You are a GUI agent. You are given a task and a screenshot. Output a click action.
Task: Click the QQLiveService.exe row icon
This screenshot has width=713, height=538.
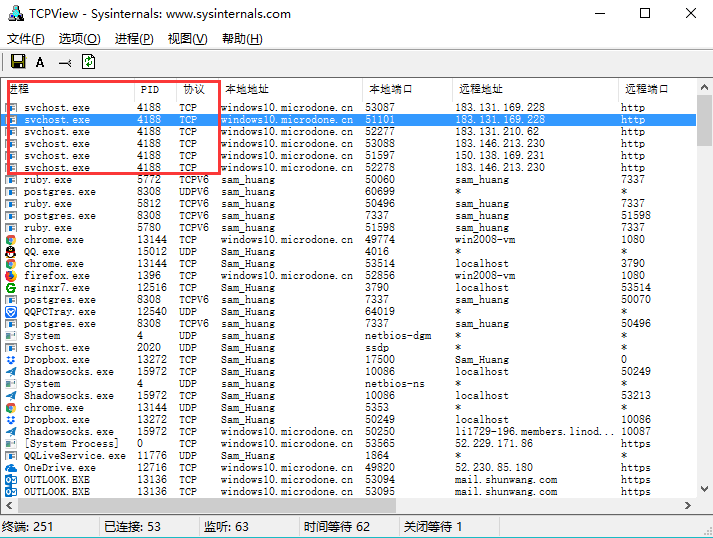[10, 456]
